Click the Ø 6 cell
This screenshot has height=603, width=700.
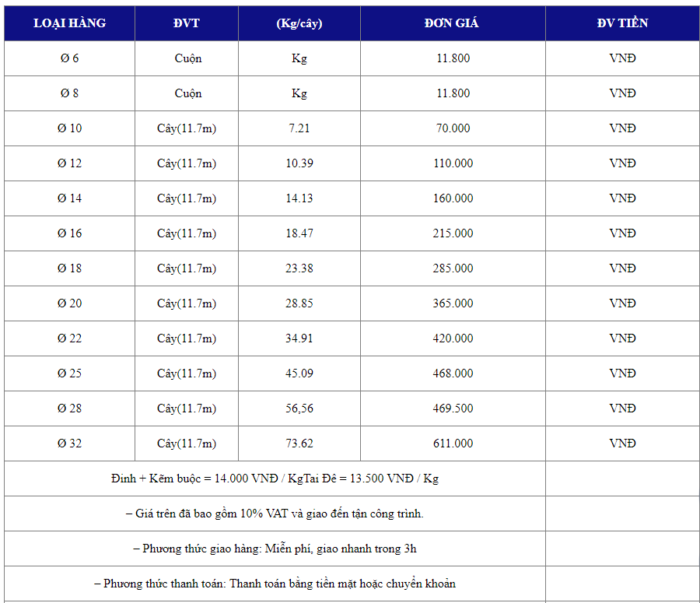click(69, 58)
